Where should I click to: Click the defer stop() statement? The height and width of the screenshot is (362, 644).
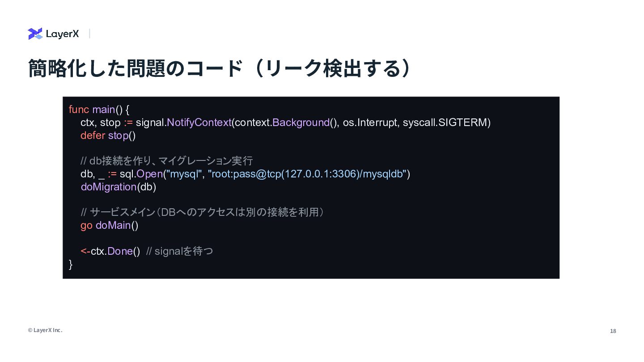[x=108, y=135]
